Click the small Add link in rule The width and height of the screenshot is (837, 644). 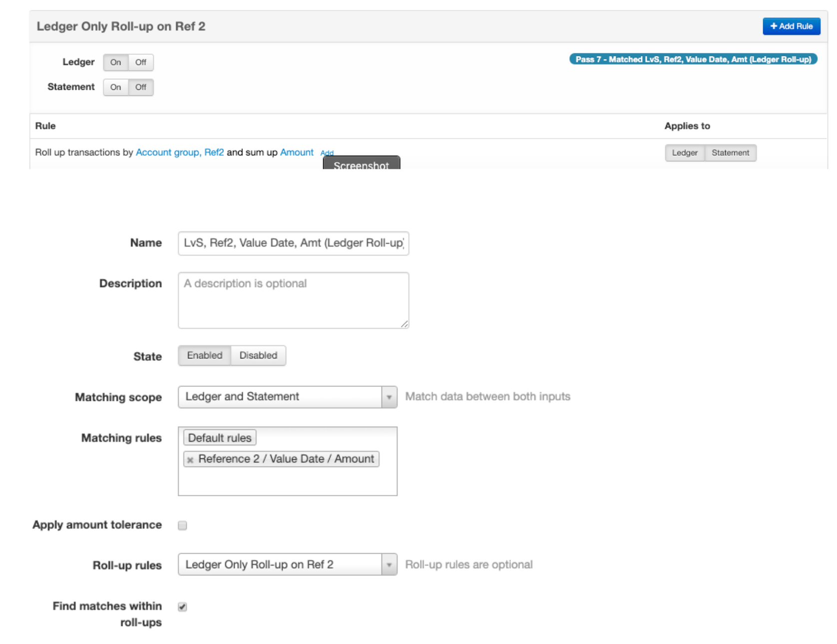pos(327,153)
